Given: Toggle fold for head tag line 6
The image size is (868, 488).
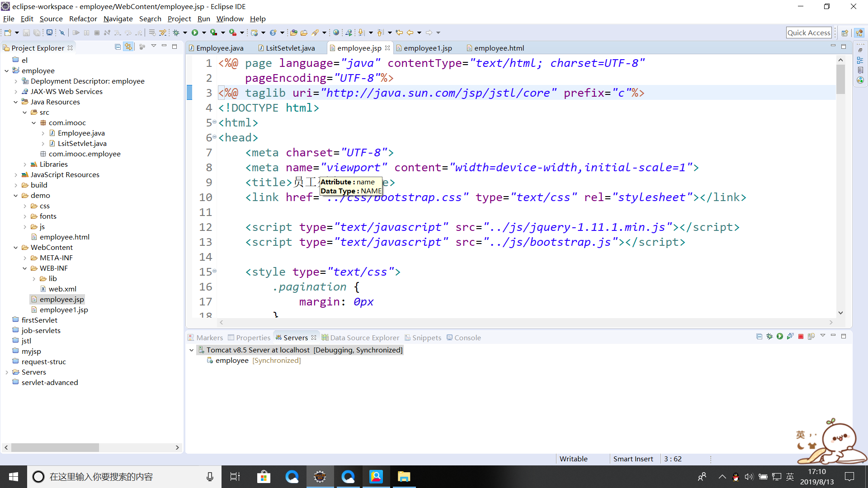Looking at the screenshot, I should coord(215,137).
